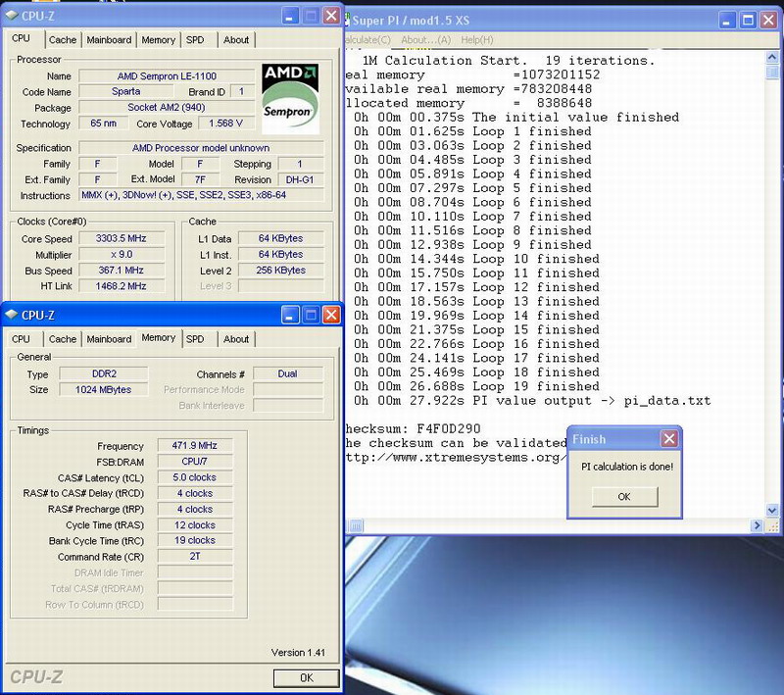Close the lower CPU-Z window
Image resolution: width=784 pixels, height=695 pixels.
click(331, 315)
